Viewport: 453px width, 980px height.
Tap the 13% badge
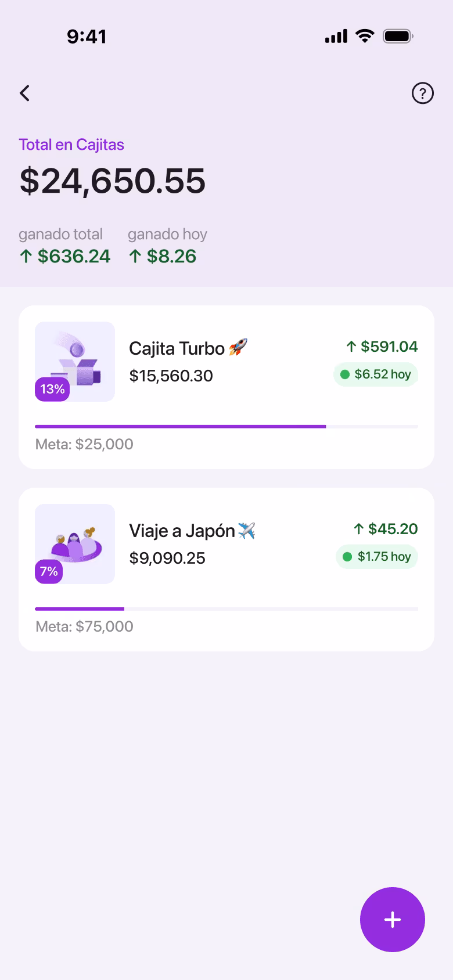click(x=52, y=389)
